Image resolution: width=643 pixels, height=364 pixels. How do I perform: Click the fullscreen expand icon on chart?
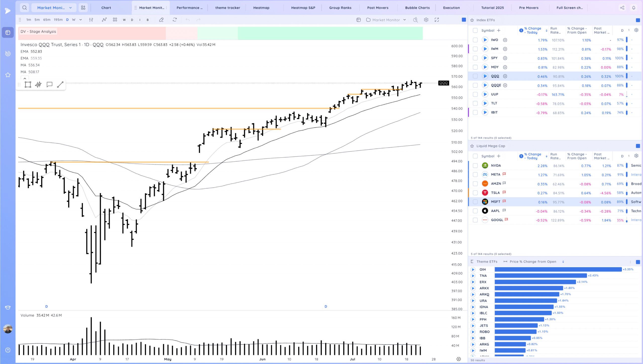[437, 20]
